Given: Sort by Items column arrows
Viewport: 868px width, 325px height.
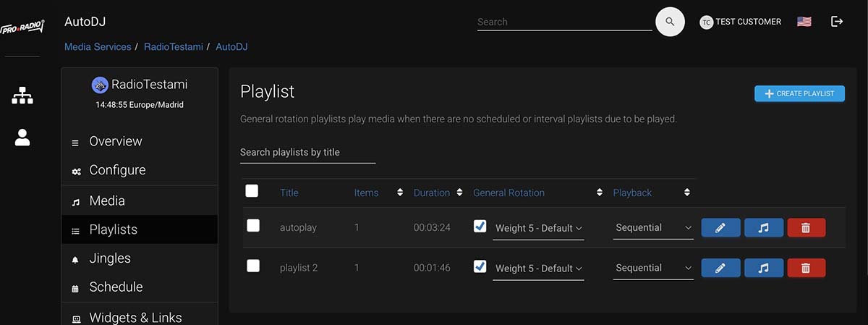Looking at the screenshot, I should [x=400, y=193].
